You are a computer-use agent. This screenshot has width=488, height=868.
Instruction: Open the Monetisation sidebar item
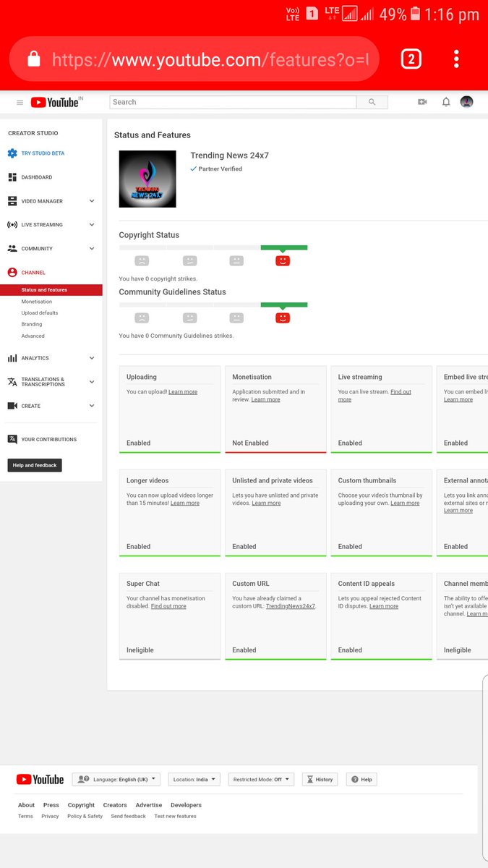37,302
